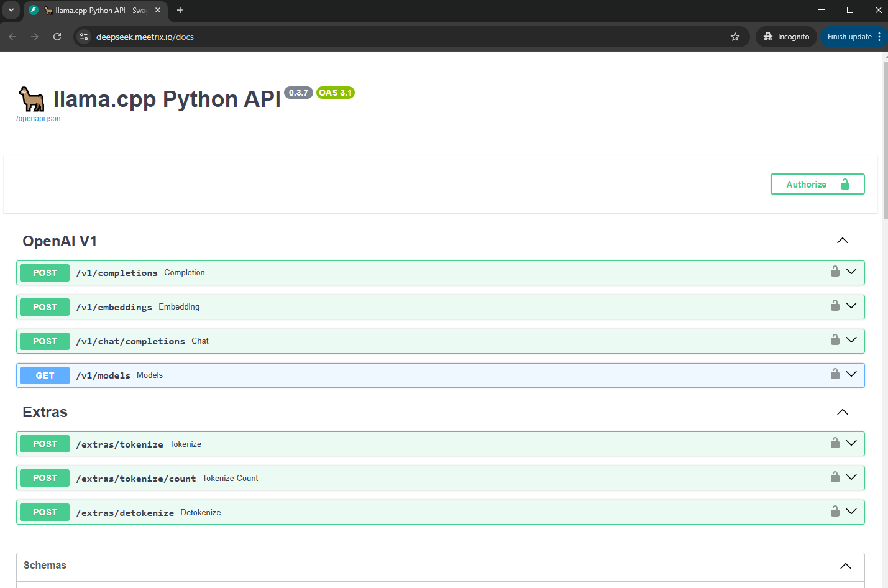Image resolution: width=888 pixels, height=588 pixels.
Task: Click the 0.3.7 version badge
Action: tap(298, 93)
